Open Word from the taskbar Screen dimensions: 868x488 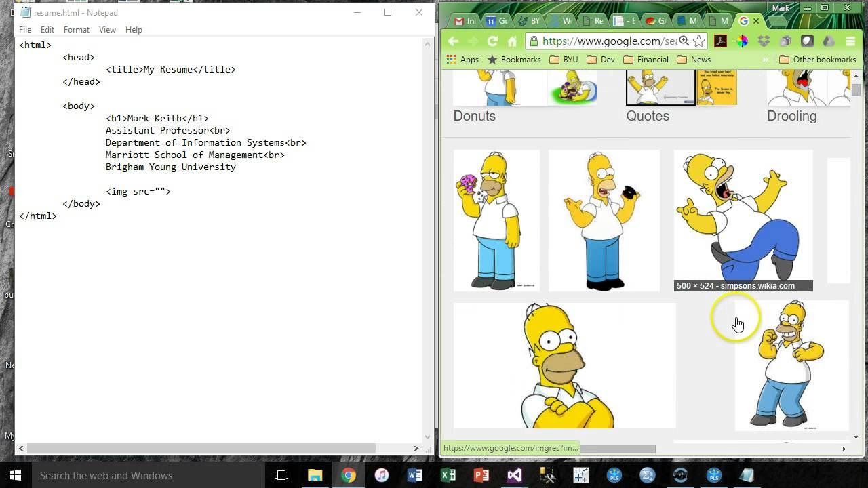[x=414, y=475]
